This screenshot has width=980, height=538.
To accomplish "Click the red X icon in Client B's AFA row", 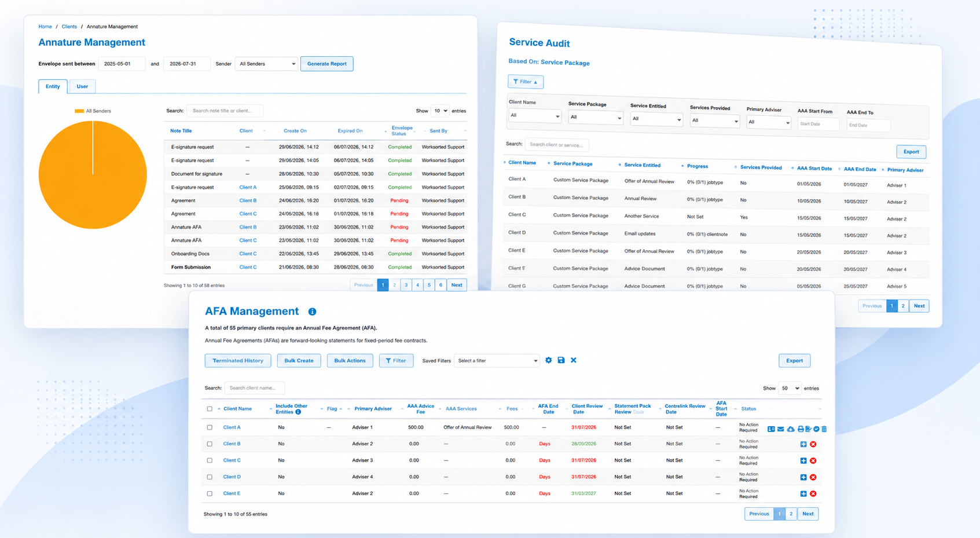I will tap(813, 444).
